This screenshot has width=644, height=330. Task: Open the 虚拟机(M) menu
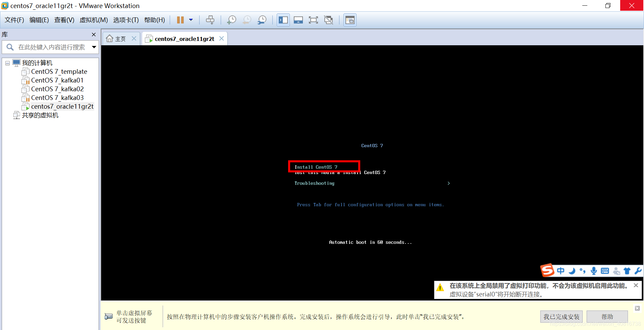[94, 20]
